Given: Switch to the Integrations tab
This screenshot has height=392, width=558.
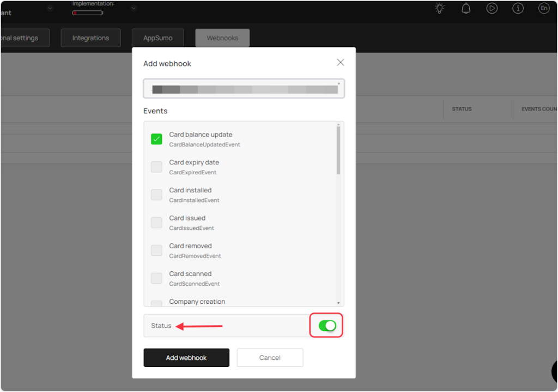Looking at the screenshot, I should click(x=90, y=38).
